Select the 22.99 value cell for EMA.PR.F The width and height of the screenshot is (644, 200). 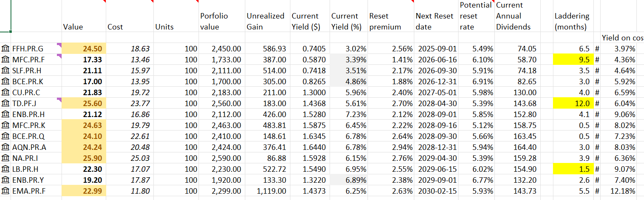click(83, 191)
